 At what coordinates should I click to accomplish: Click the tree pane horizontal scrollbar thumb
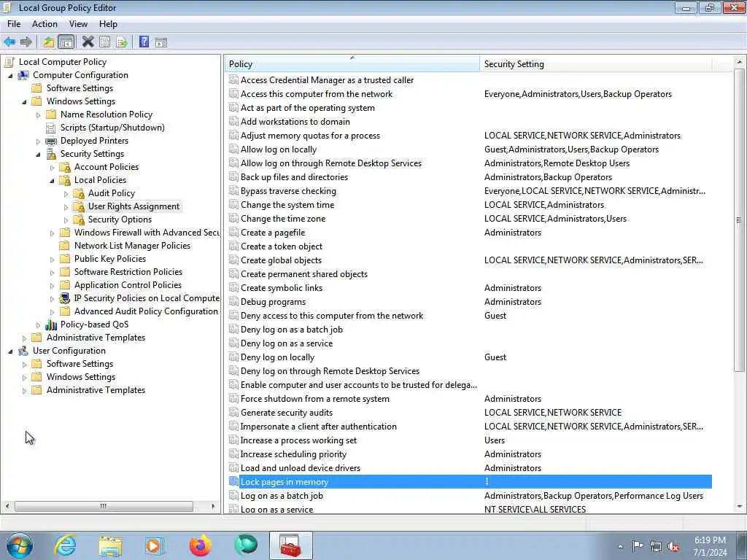[104, 506]
